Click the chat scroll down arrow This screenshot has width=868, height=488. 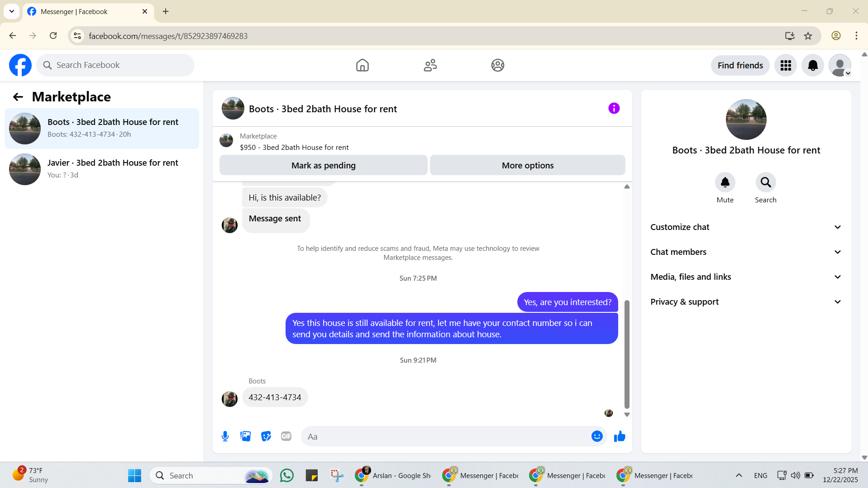(x=627, y=415)
